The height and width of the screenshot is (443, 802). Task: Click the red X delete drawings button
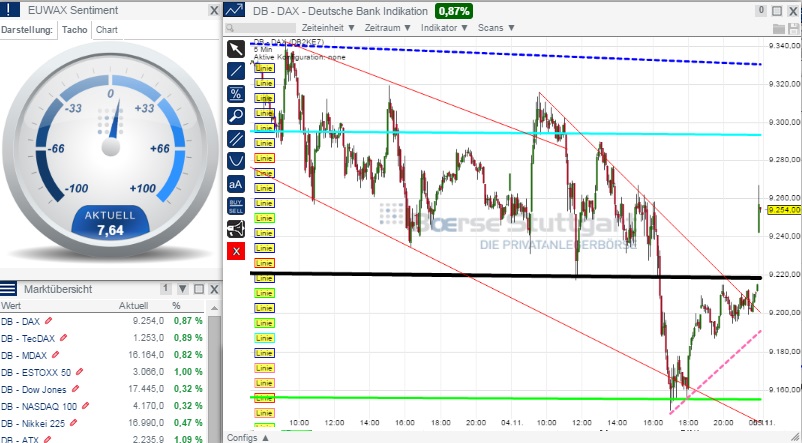click(x=236, y=251)
